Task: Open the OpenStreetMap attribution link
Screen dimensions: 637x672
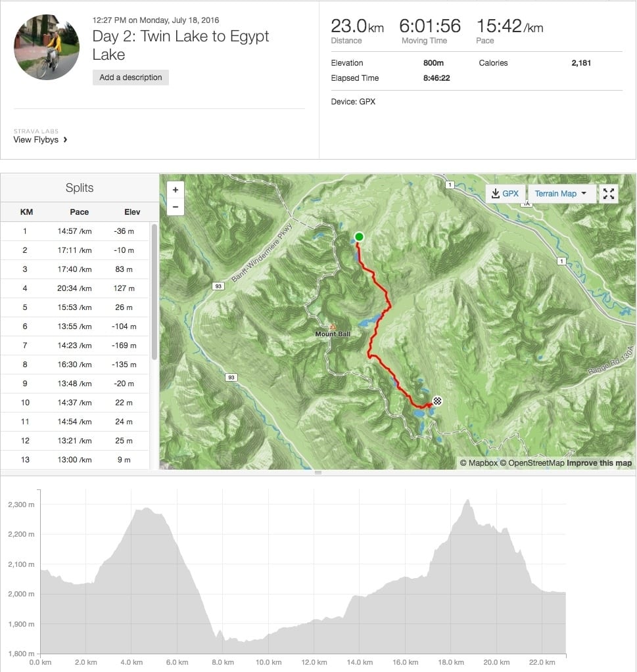Action: pyautogui.click(x=532, y=463)
